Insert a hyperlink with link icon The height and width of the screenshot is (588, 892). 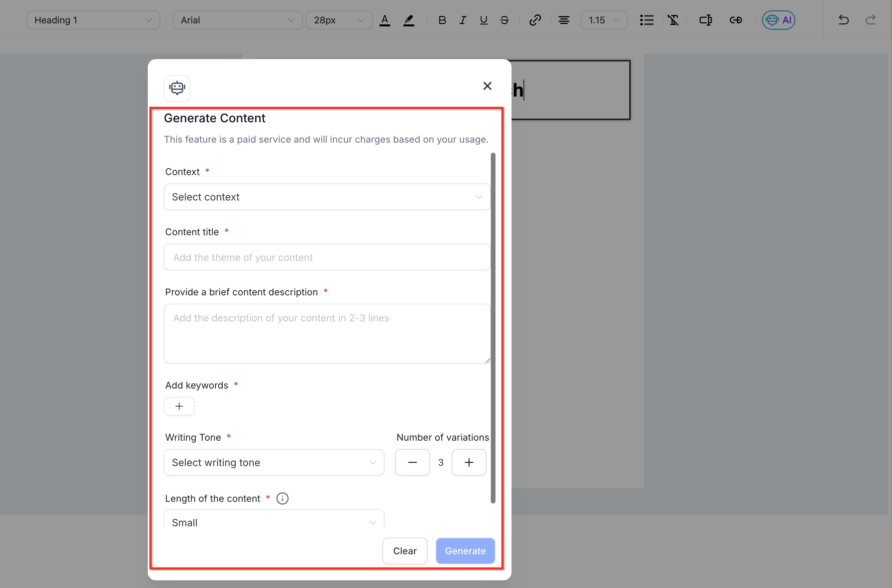click(535, 20)
